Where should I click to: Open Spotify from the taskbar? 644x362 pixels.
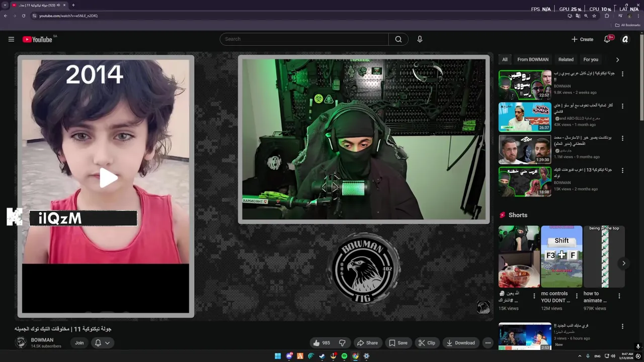[x=344, y=356]
